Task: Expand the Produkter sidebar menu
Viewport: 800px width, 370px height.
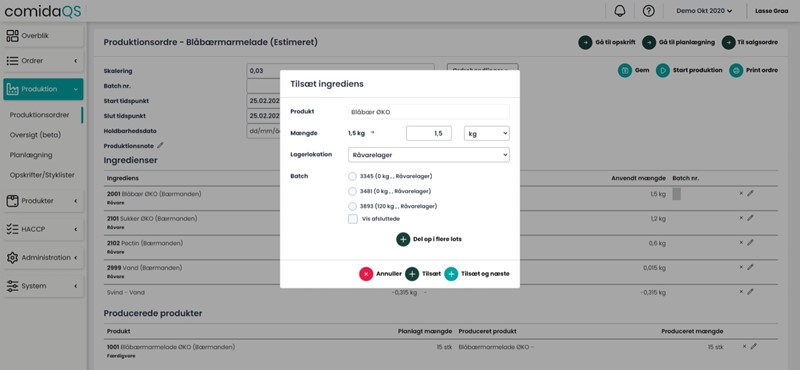Action: 43,201
